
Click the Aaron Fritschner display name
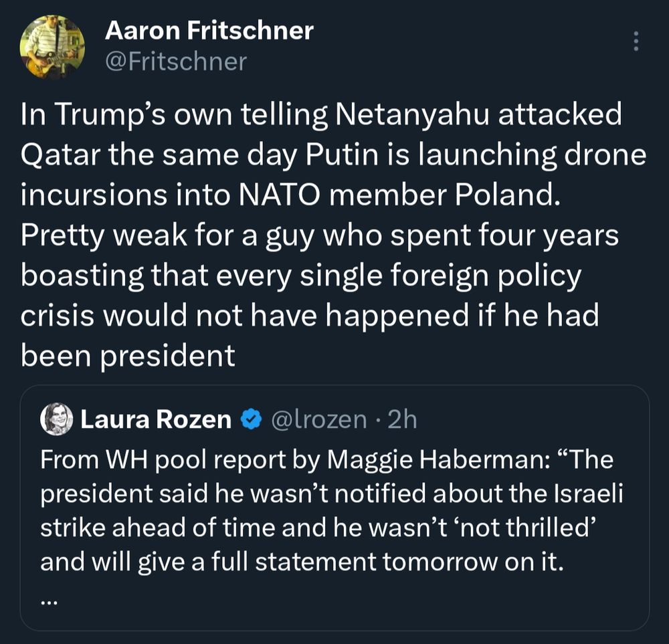pos(209,31)
